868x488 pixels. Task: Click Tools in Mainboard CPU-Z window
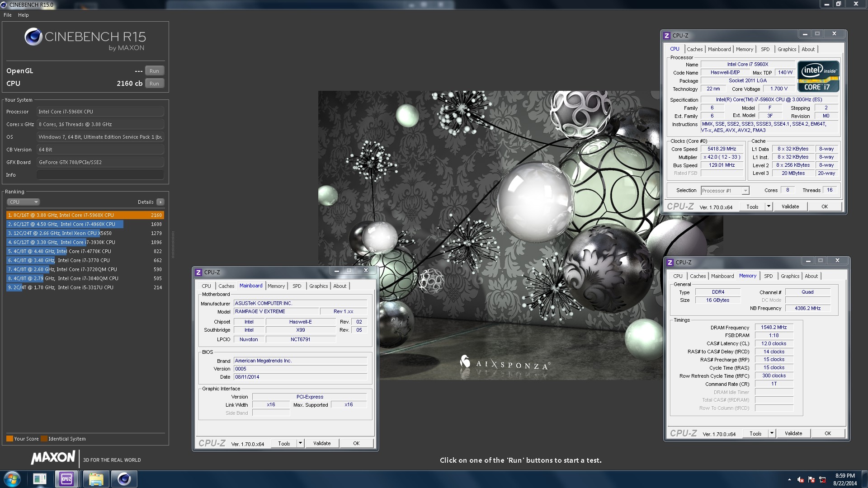coord(284,443)
